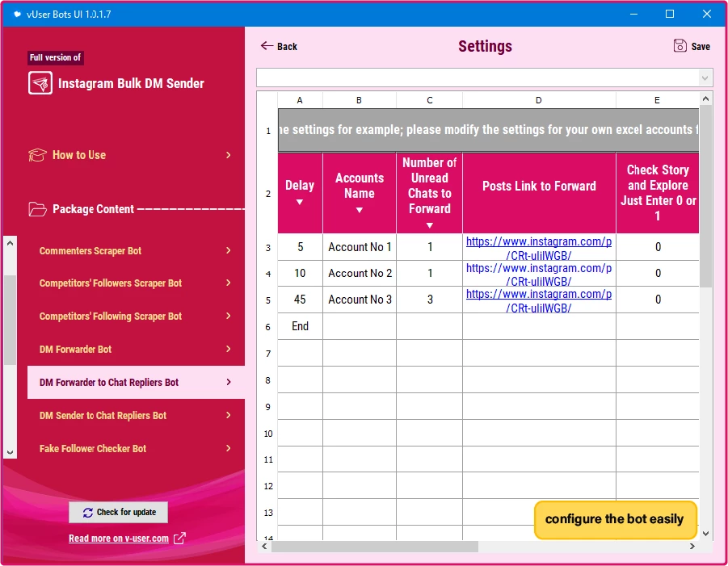Expand the Fake Follower Checker Bot chevron
The height and width of the screenshot is (566, 728).
(228, 448)
